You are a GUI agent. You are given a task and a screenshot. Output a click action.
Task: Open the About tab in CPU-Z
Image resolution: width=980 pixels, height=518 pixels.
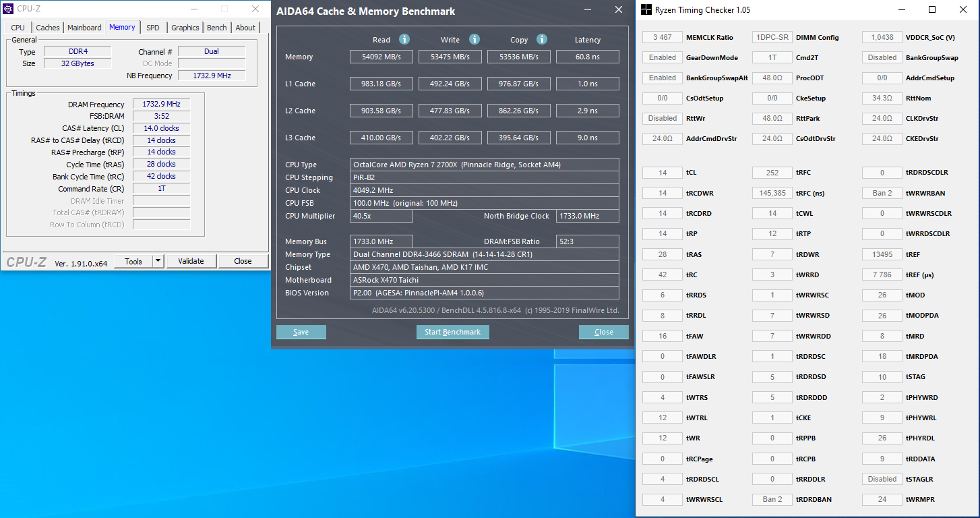point(245,28)
